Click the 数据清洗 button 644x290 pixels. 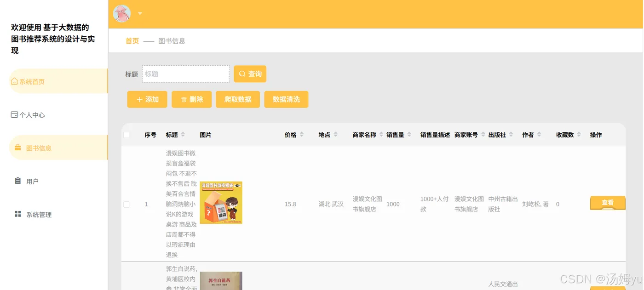coord(286,99)
